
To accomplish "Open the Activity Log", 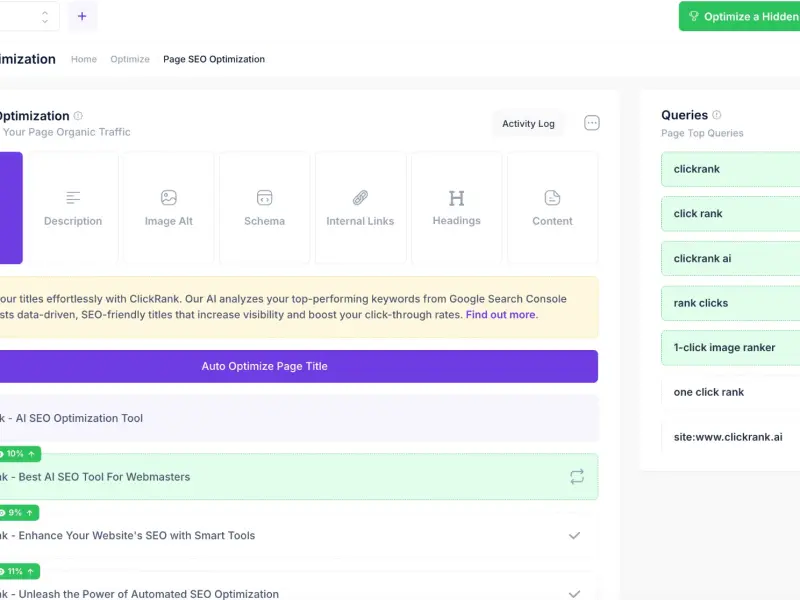I will 528,123.
